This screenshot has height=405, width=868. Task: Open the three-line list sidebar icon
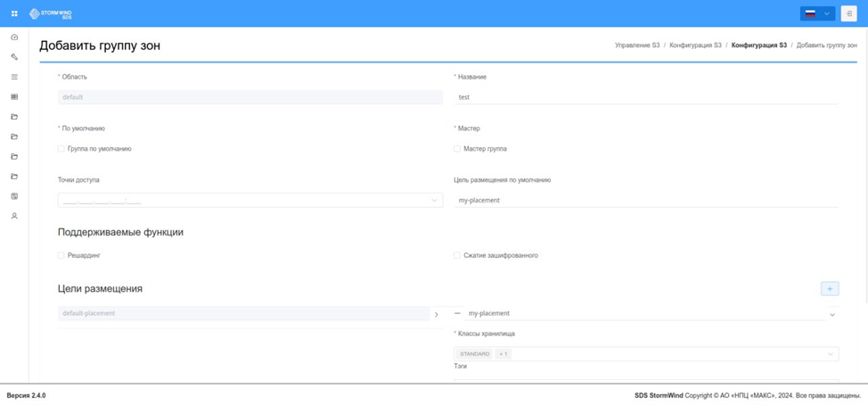tap(14, 77)
